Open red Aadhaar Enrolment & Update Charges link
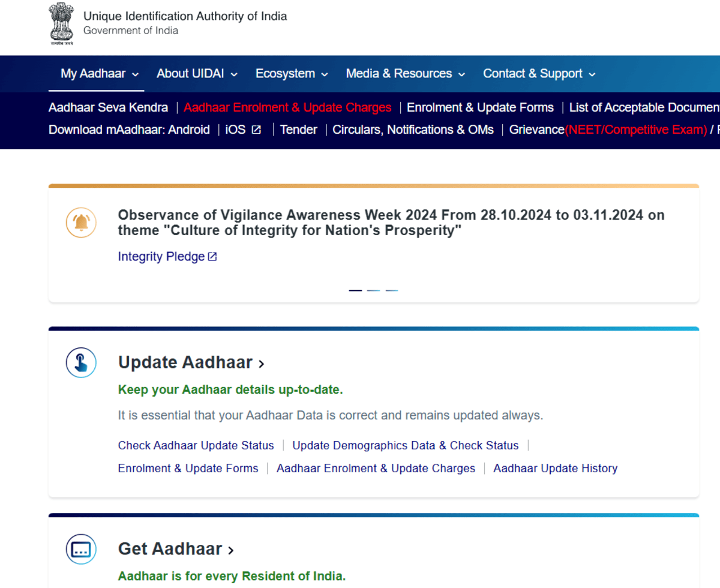This screenshot has width=720, height=588. (287, 107)
